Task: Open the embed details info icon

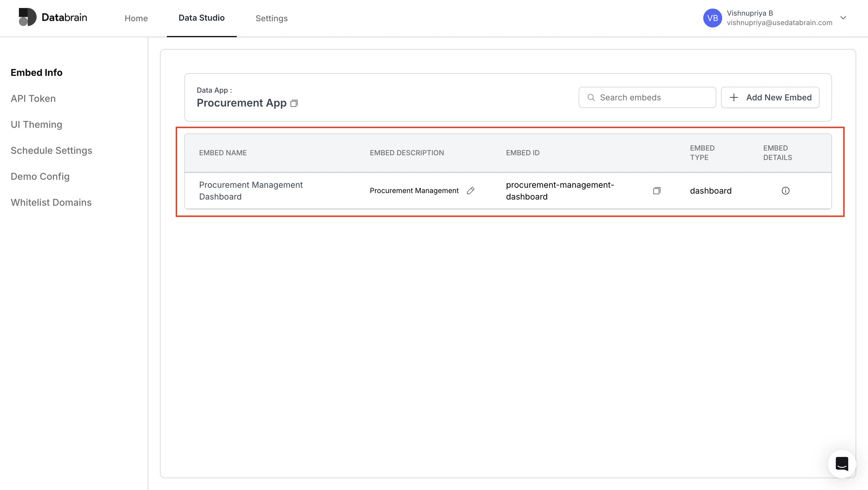Action: tap(785, 190)
